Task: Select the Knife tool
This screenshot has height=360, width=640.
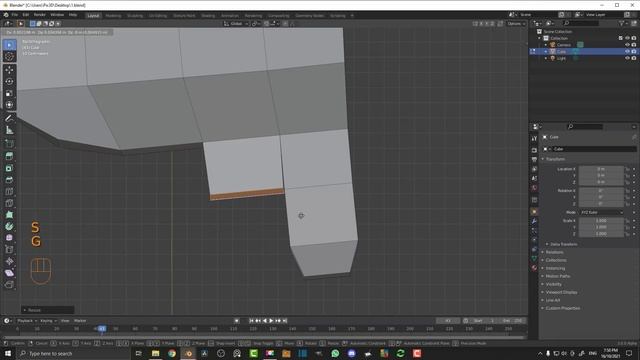Action: 9,203
